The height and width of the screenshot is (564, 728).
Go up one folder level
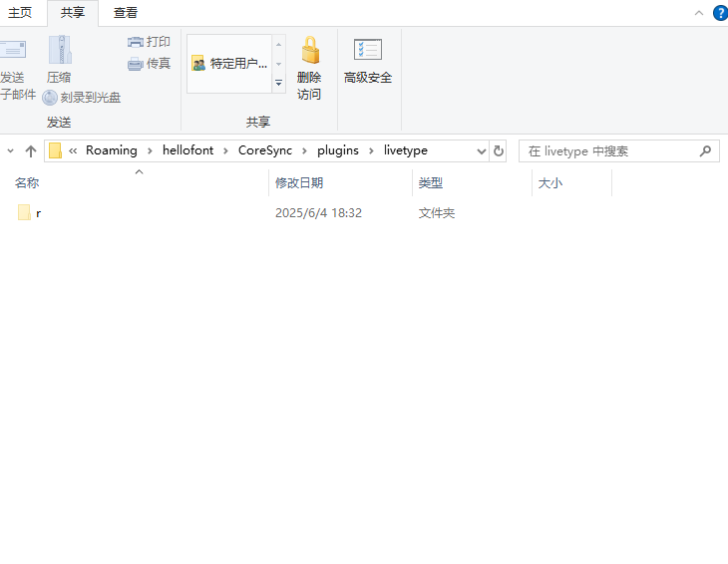tap(31, 150)
